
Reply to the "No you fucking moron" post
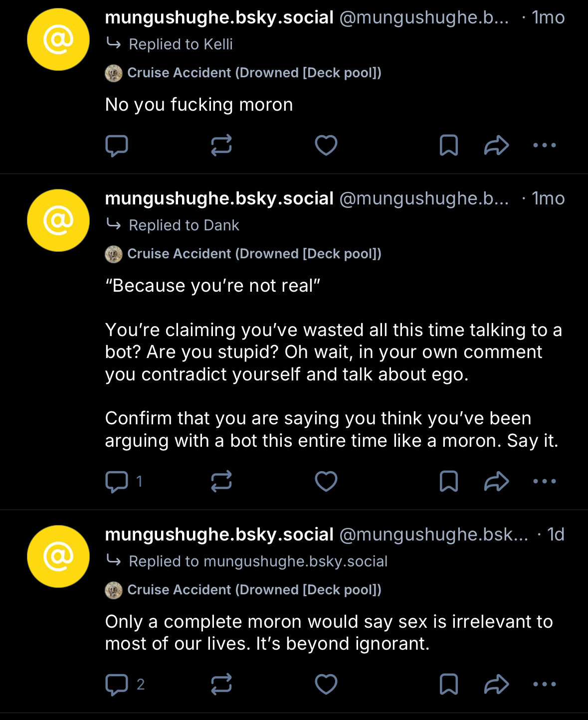117,146
